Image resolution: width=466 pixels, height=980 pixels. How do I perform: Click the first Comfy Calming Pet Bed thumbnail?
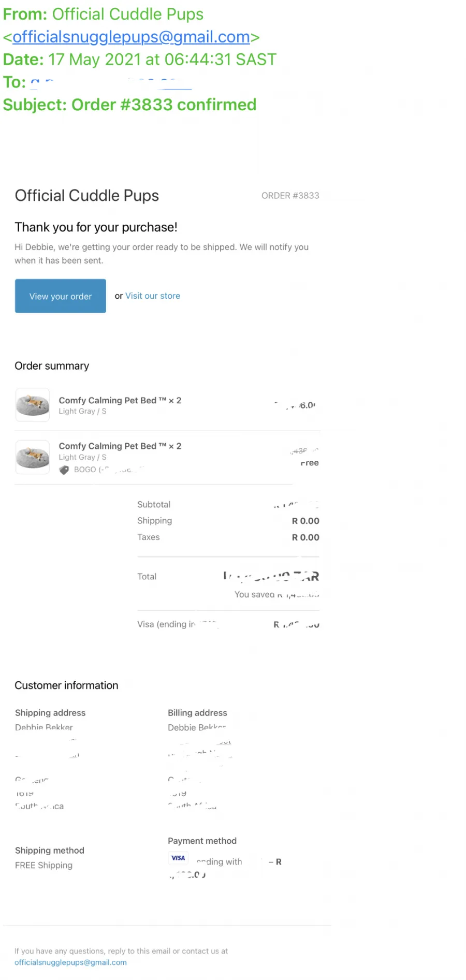(x=33, y=405)
